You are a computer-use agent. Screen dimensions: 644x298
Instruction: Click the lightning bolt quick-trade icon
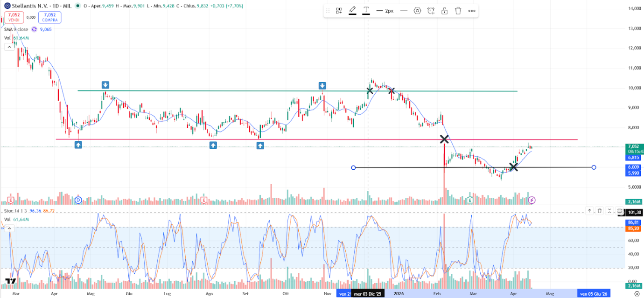(532, 200)
